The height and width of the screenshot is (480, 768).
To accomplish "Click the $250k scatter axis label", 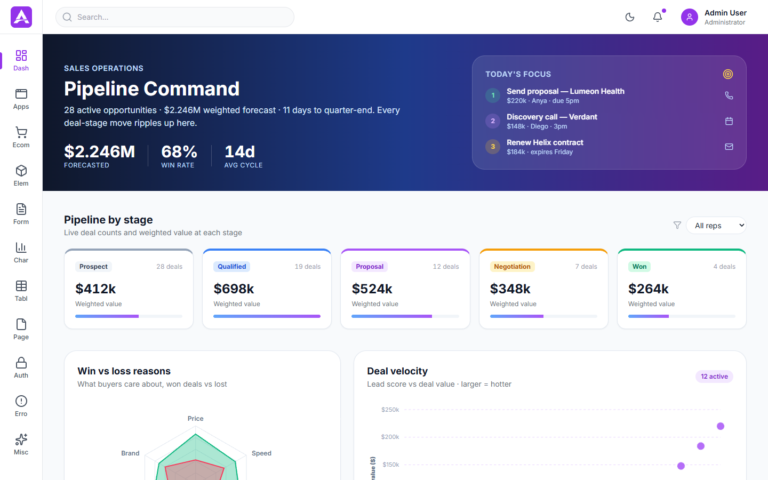I will pos(390,409).
